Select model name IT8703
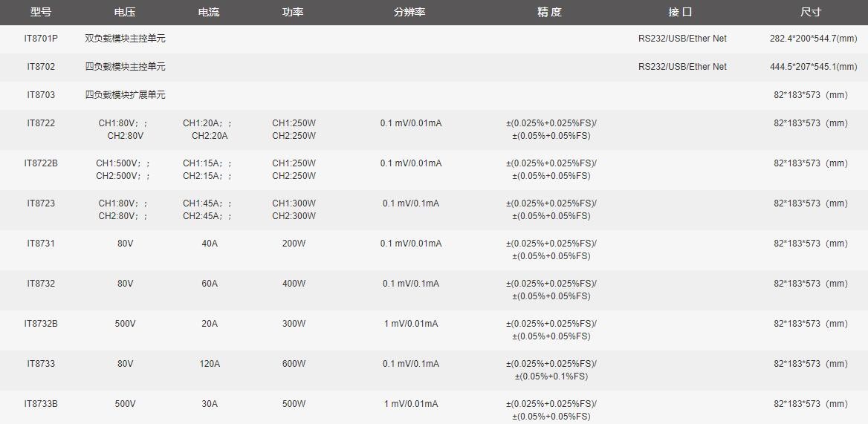 pyautogui.click(x=41, y=94)
